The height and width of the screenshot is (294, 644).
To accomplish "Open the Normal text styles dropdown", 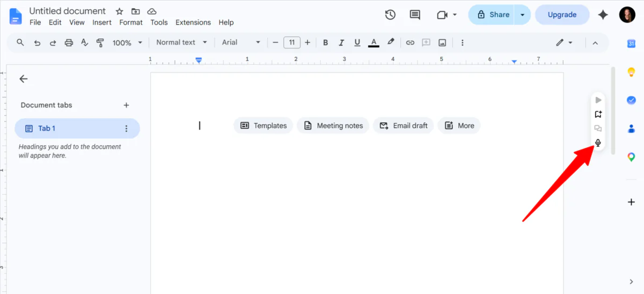I will 181,42.
